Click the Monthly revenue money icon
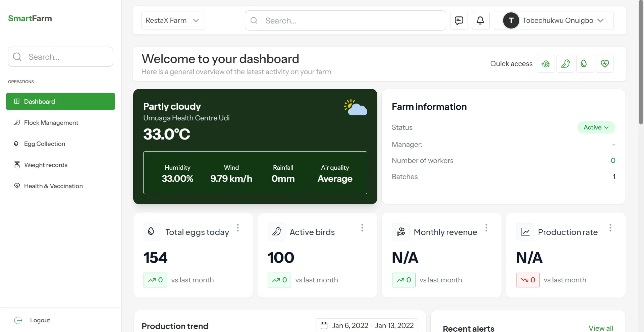 click(400, 231)
